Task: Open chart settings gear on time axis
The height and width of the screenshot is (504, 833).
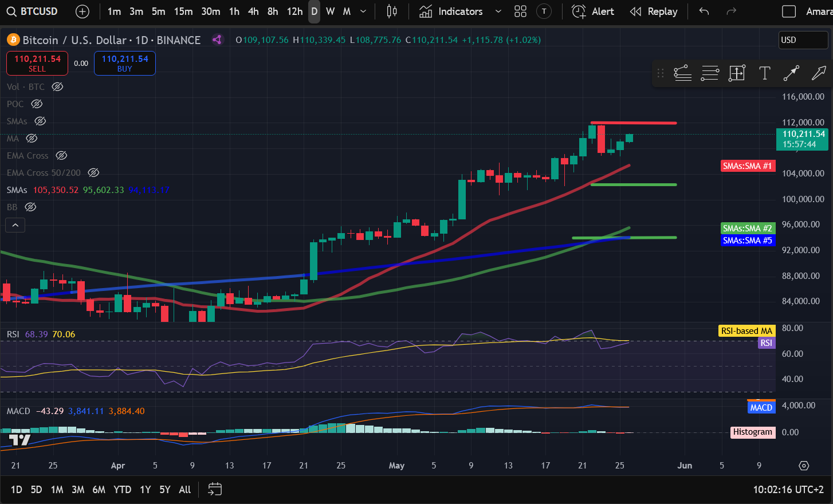Action: click(x=804, y=466)
